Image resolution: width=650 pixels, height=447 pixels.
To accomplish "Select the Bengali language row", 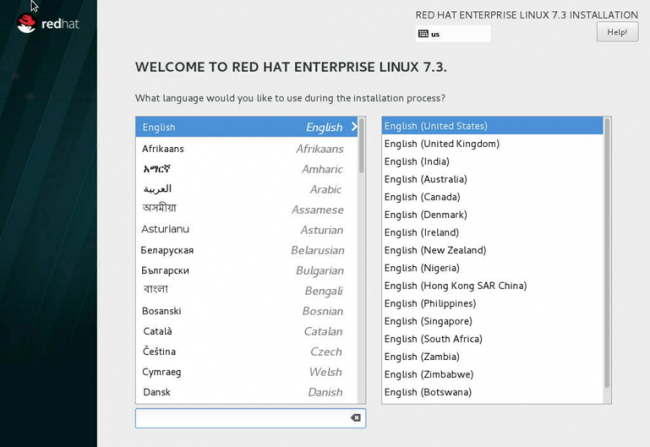I will pos(247,291).
